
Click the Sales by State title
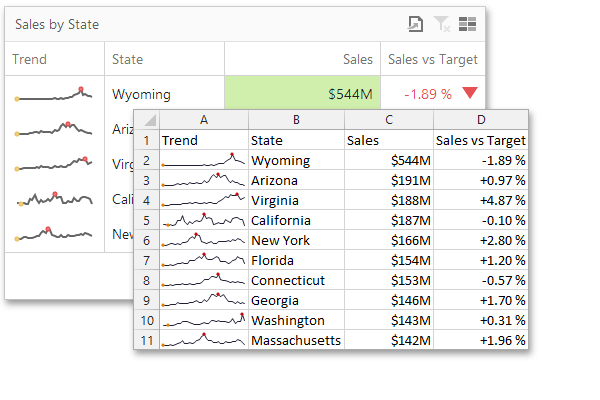click(x=57, y=24)
